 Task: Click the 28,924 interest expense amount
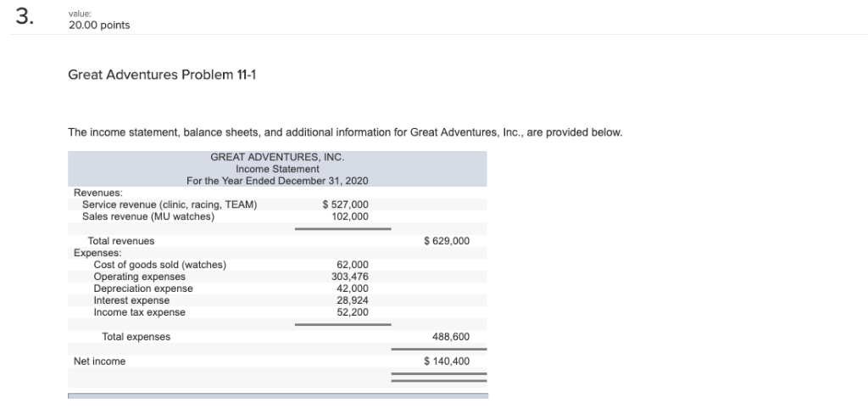353,300
